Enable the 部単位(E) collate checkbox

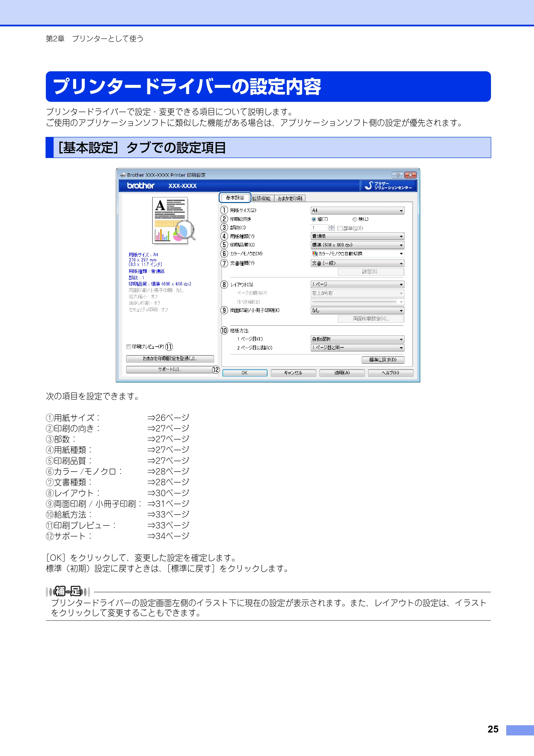[x=340, y=228]
